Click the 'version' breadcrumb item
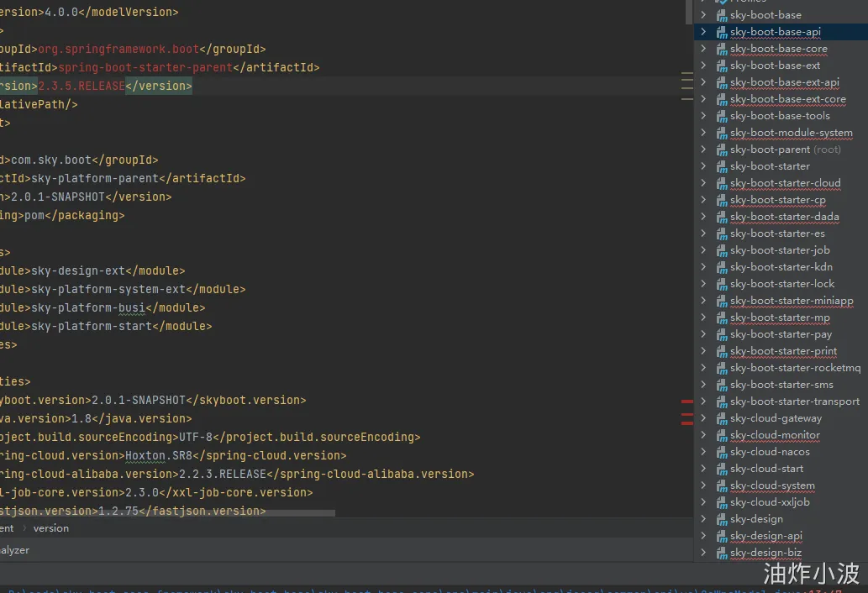This screenshot has width=868, height=593. (x=51, y=528)
